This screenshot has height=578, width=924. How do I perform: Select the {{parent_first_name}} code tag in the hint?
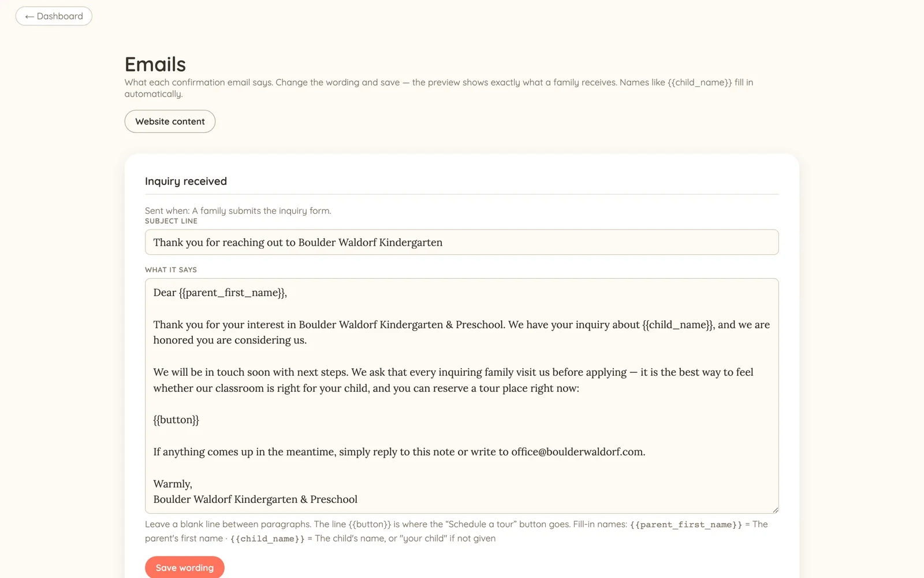tap(686, 525)
